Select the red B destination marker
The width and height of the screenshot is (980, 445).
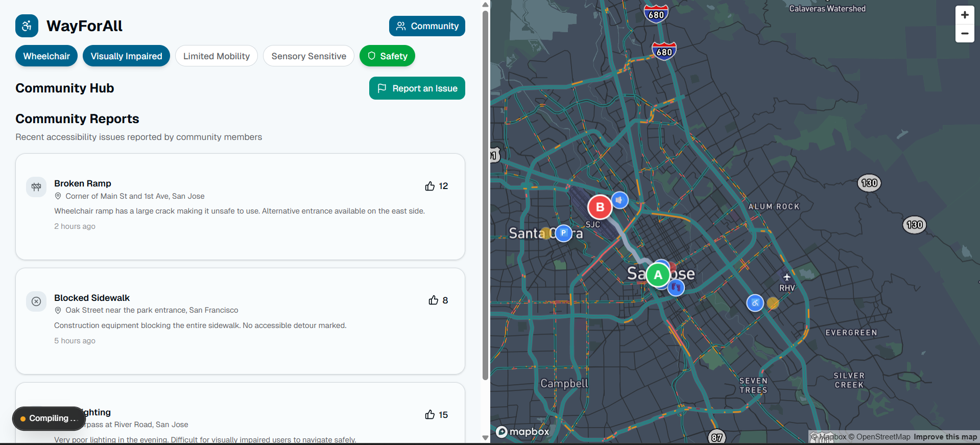[600, 207]
